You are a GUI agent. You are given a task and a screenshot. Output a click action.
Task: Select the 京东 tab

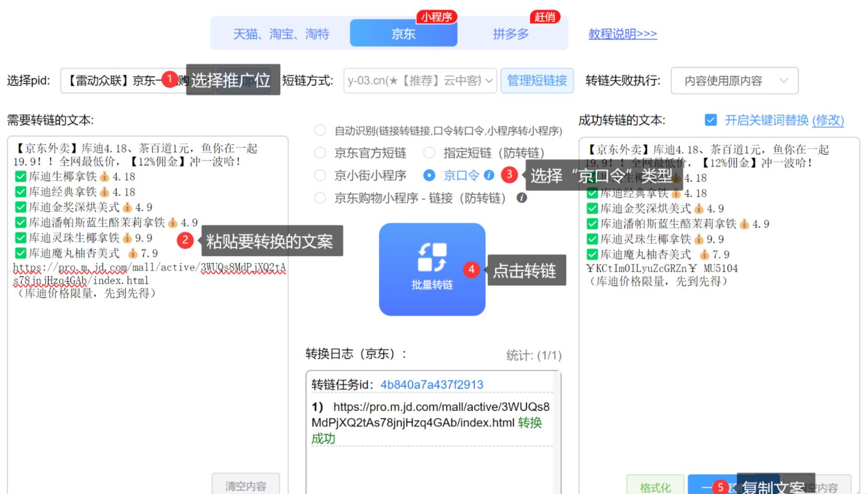point(403,34)
